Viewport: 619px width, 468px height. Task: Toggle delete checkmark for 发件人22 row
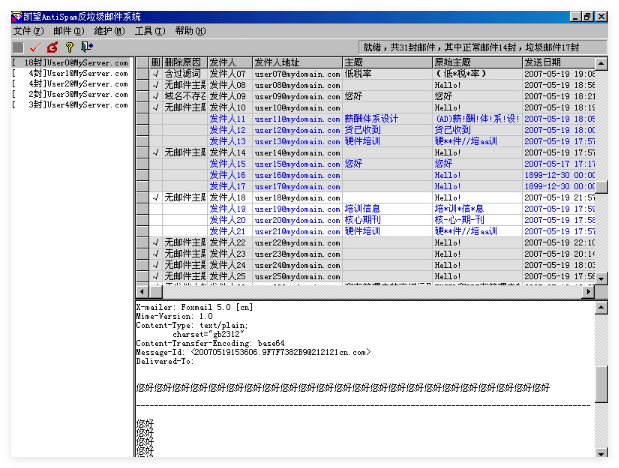(156, 243)
